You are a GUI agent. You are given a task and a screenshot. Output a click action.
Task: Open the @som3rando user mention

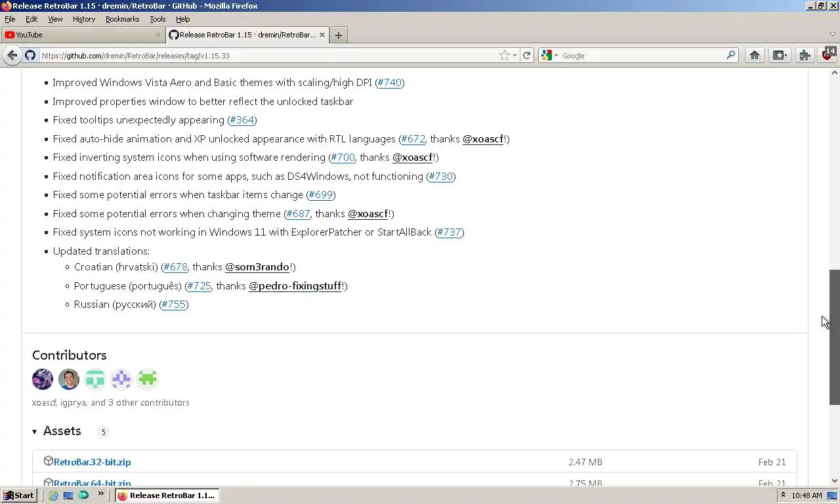coord(257,267)
